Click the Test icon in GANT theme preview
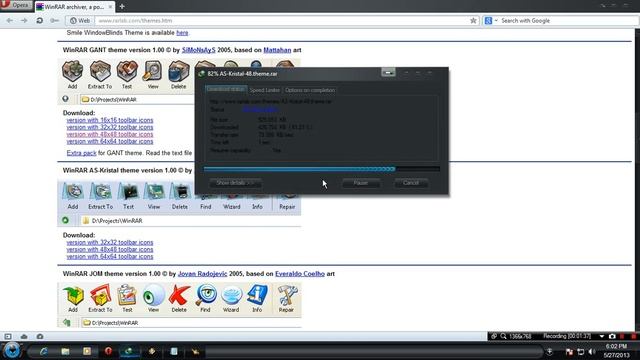The width and height of the screenshot is (640, 360). (x=127, y=71)
